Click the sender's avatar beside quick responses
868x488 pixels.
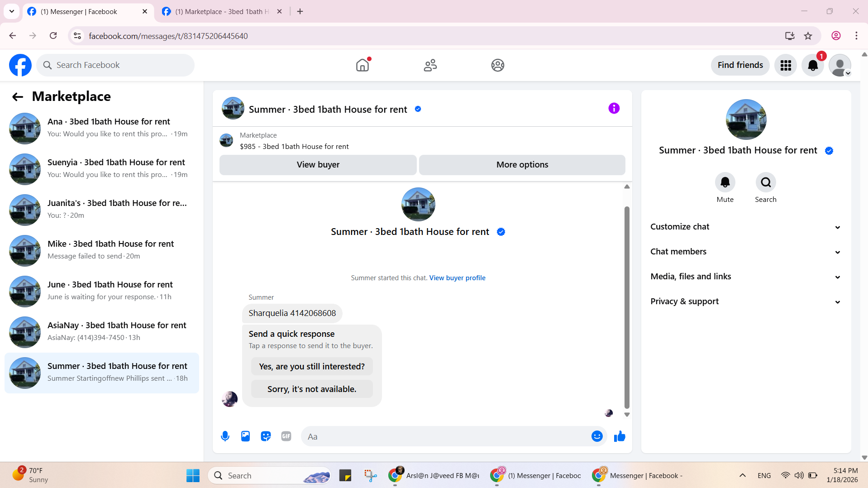coord(229,399)
